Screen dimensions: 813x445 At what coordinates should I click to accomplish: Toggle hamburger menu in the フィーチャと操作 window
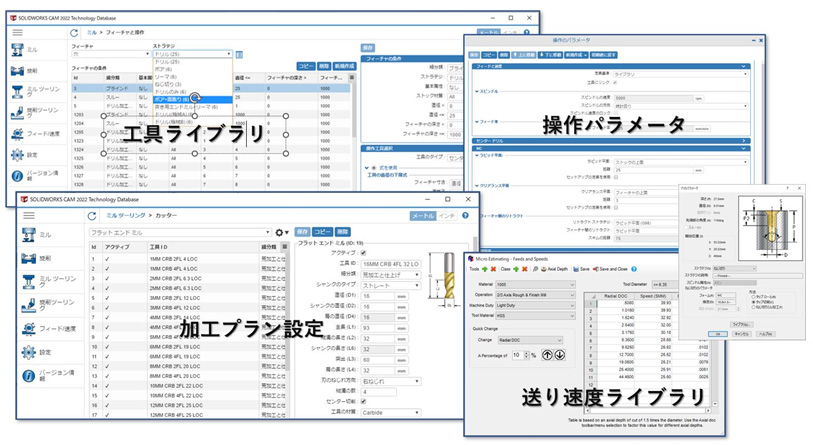(x=18, y=33)
